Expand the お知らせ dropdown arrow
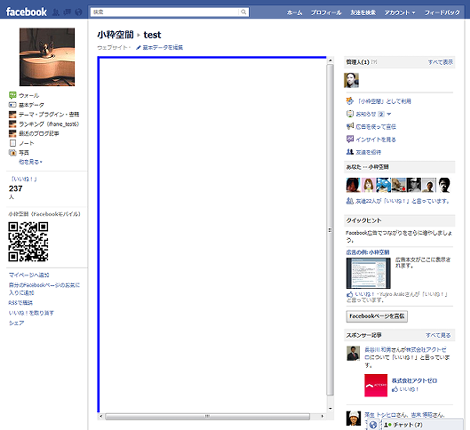This screenshot has height=430, width=470. 389,114
